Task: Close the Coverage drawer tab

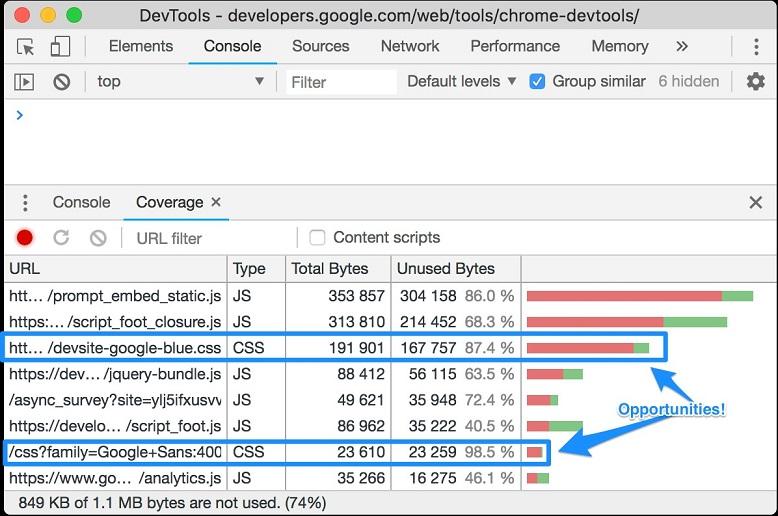Action: tap(215, 202)
